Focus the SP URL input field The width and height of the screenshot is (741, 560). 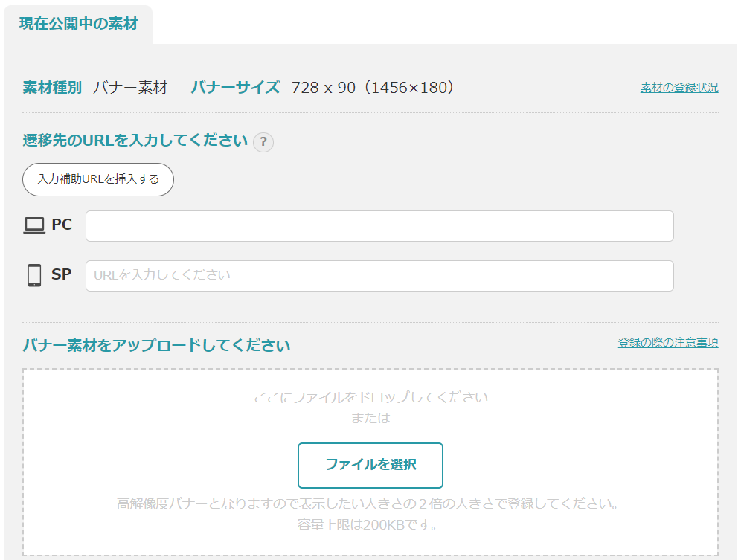[x=379, y=275]
